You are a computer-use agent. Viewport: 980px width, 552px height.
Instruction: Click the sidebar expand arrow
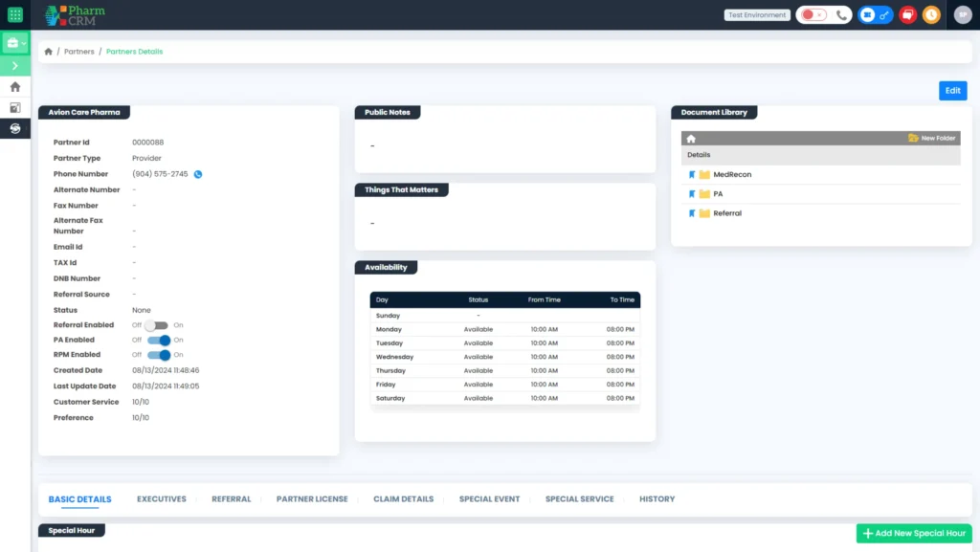pos(15,65)
